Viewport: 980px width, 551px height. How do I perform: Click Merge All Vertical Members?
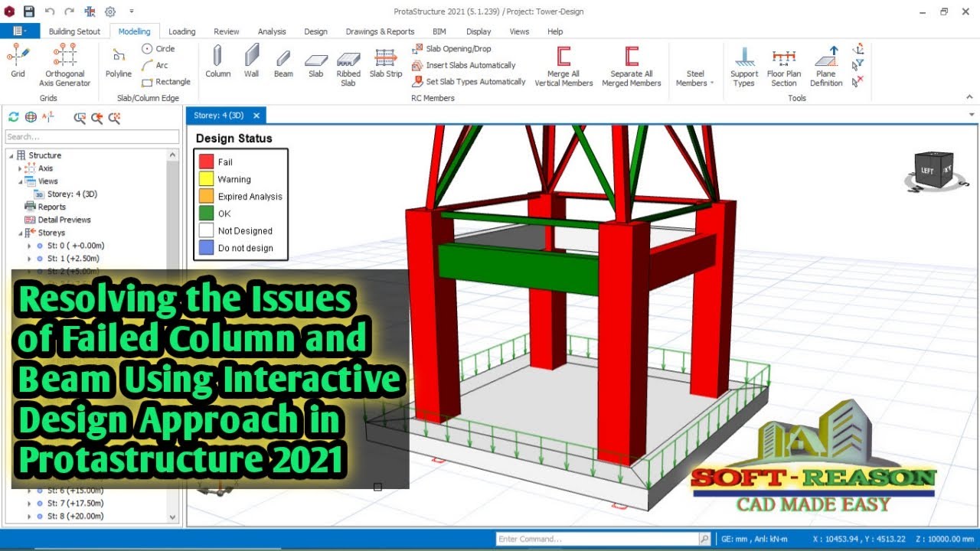[x=563, y=66]
